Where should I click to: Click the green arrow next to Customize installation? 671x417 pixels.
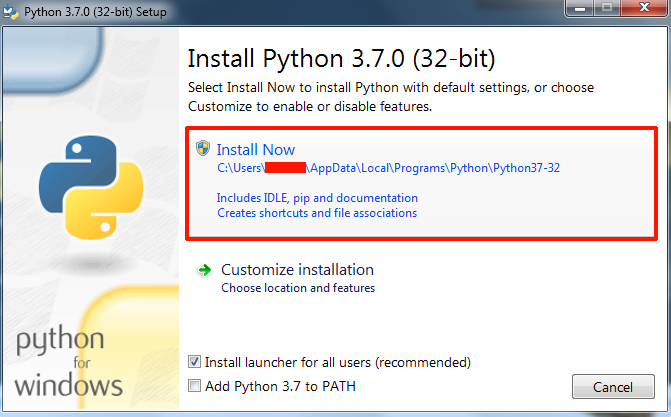204,270
